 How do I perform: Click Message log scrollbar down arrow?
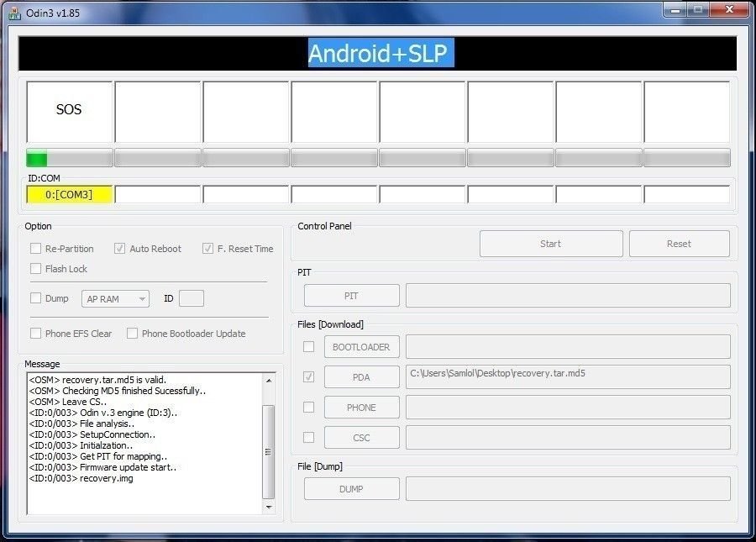tap(269, 507)
